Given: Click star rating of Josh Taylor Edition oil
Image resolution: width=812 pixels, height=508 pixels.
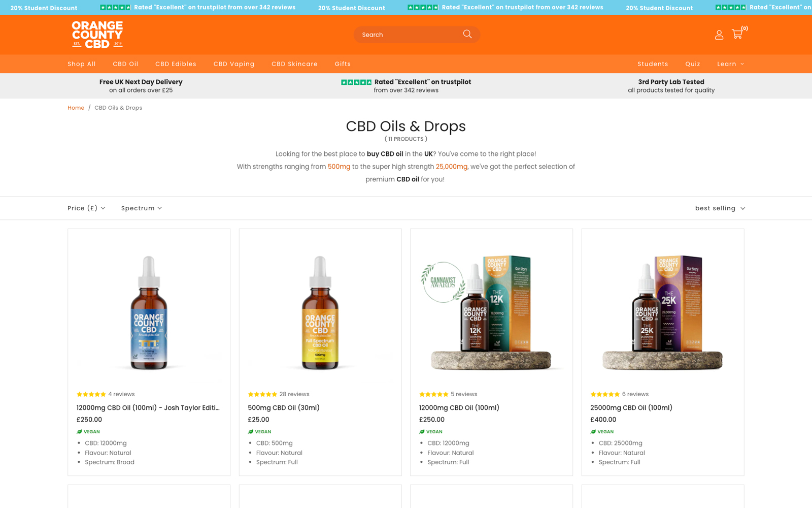Looking at the screenshot, I should pyautogui.click(x=91, y=394).
